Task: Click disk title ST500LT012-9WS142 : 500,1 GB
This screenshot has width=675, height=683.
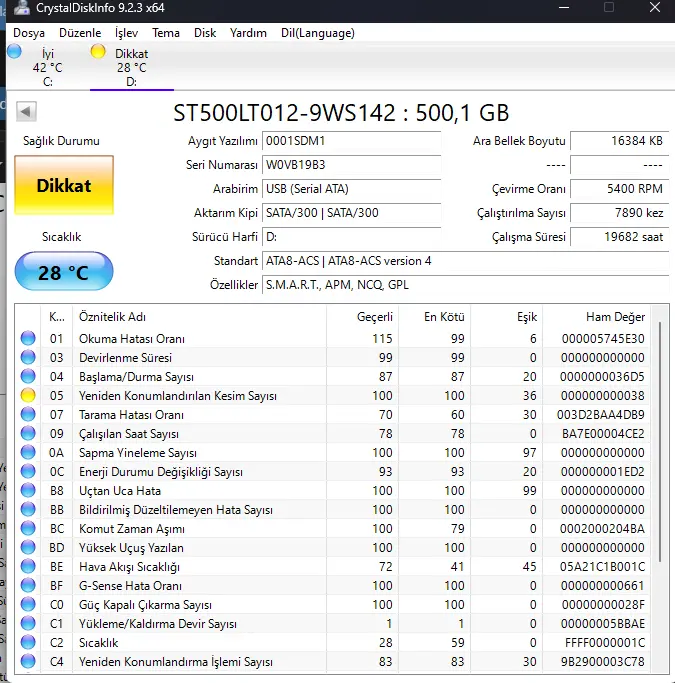Action: [341, 113]
